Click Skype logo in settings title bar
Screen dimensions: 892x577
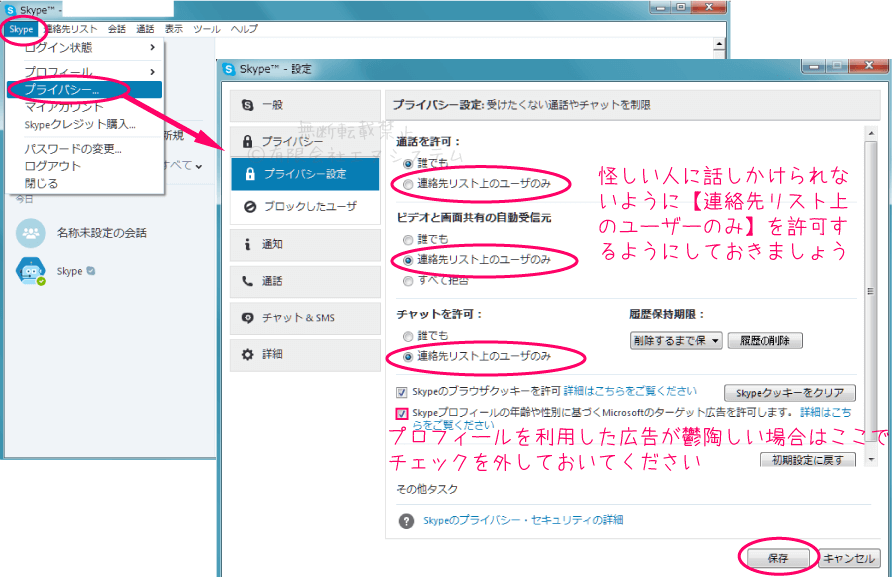(x=229, y=69)
